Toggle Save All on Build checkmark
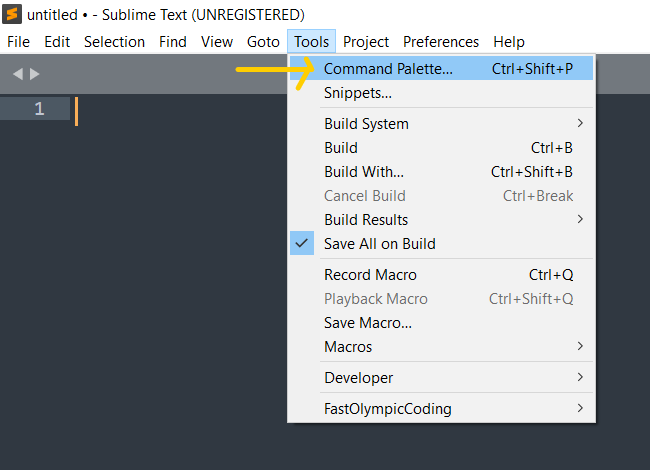 coord(301,243)
